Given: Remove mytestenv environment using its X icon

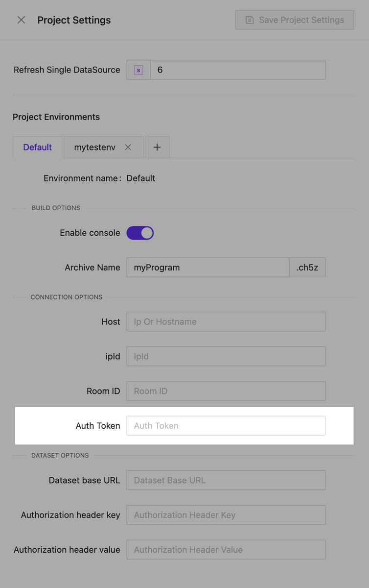Looking at the screenshot, I should pyautogui.click(x=127, y=147).
